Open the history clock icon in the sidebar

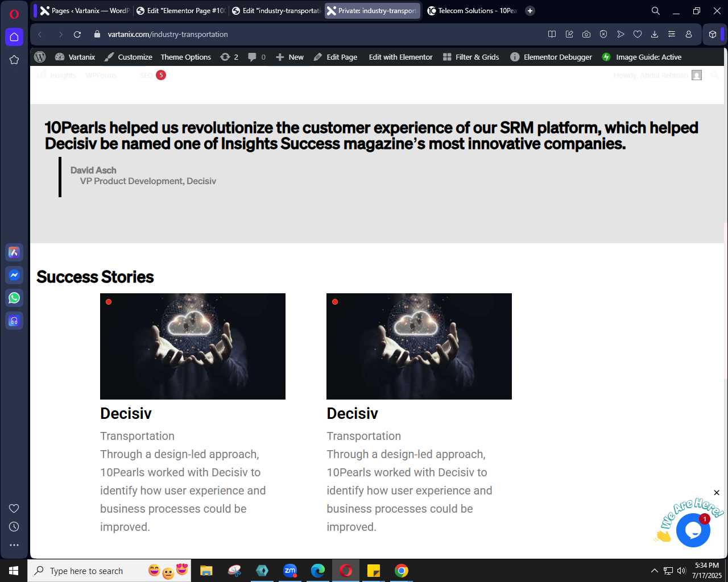tap(14, 527)
